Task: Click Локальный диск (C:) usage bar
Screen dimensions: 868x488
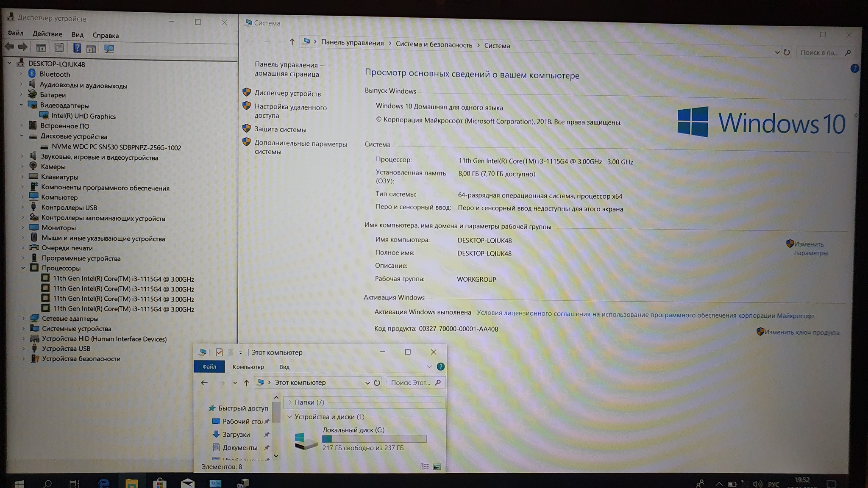Action: click(374, 439)
